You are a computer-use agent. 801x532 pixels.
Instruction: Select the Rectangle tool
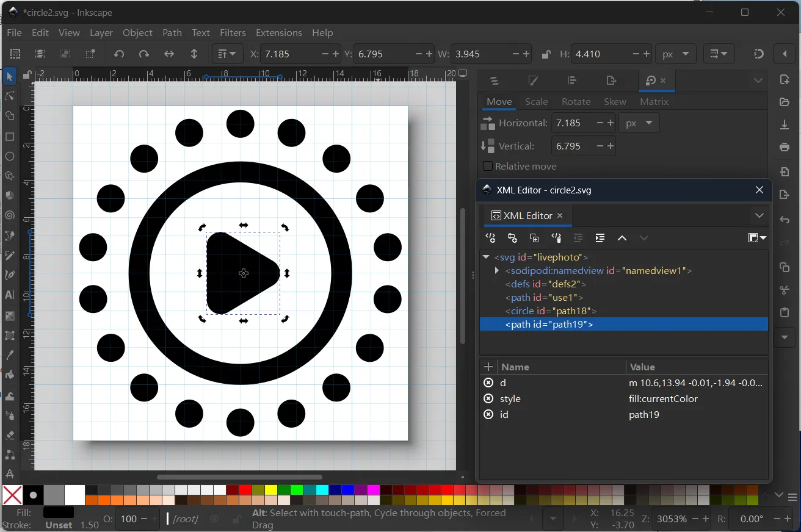[x=9, y=137]
